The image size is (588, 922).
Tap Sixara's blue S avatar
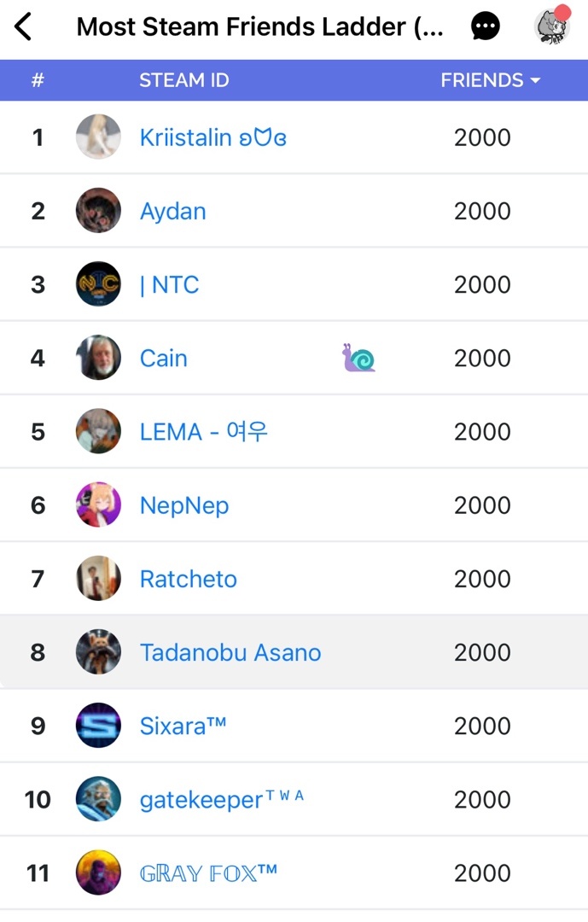point(98,726)
